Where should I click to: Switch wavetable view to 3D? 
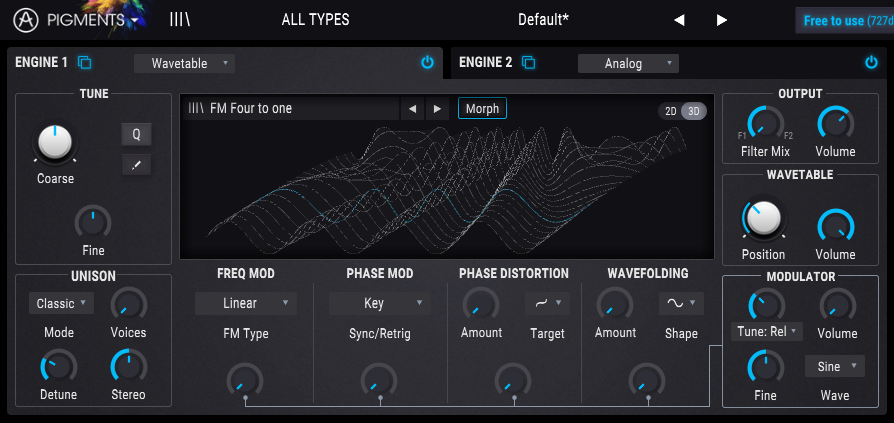pyautogui.click(x=694, y=111)
